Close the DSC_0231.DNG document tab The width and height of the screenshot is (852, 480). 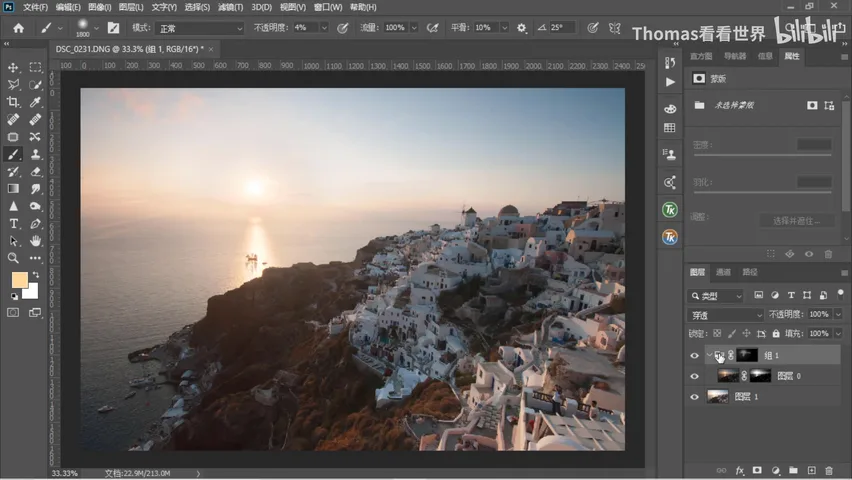coord(211,49)
